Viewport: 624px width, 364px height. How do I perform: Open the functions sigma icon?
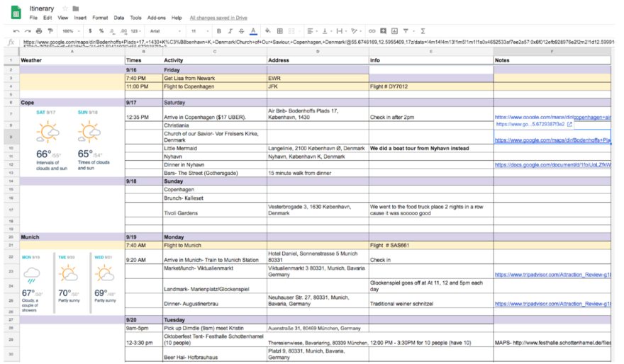click(x=423, y=31)
